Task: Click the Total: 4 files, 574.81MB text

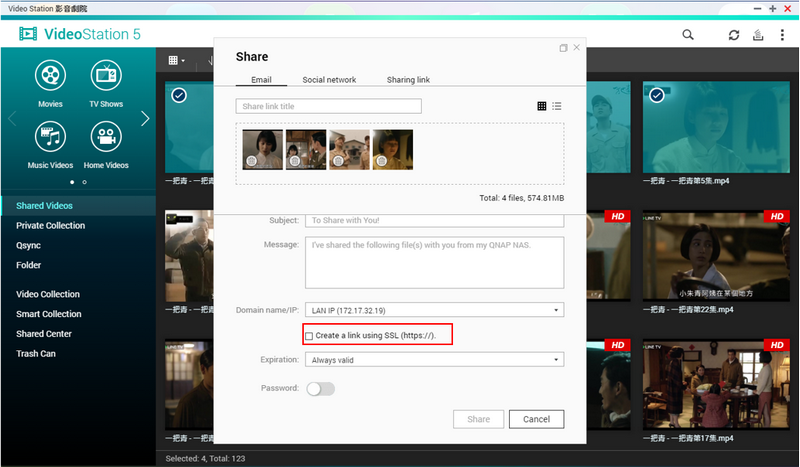Action: tap(521, 198)
